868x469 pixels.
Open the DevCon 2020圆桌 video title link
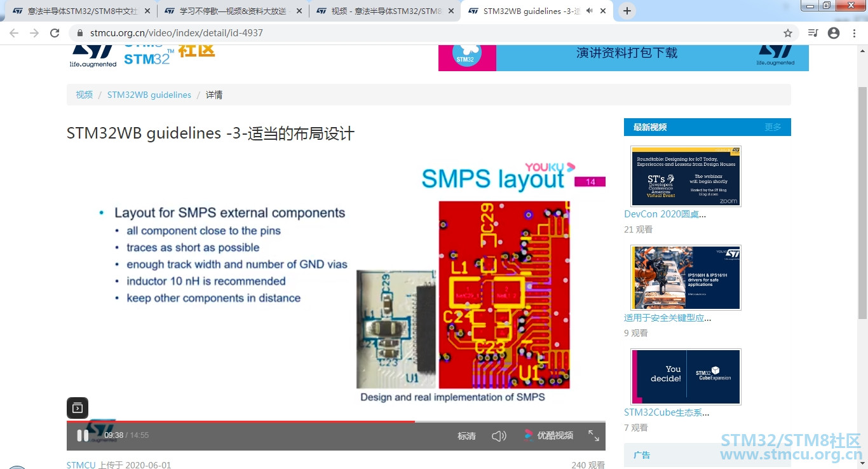pos(665,214)
